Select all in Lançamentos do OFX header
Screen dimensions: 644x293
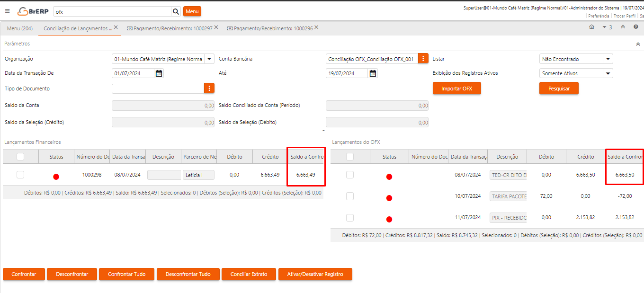point(350,157)
